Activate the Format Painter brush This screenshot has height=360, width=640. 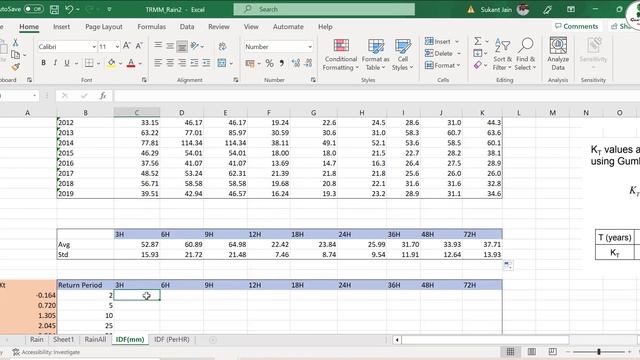[16, 67]
